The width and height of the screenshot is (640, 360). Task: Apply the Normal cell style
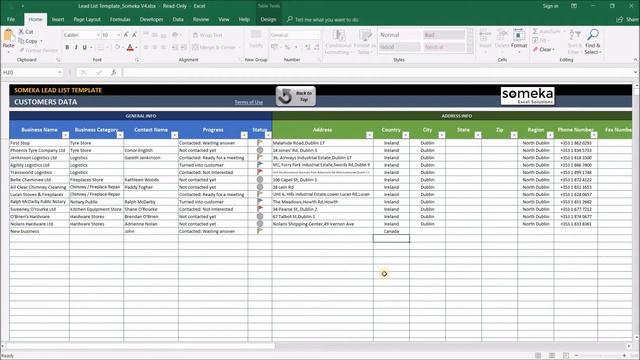(399, 35)
